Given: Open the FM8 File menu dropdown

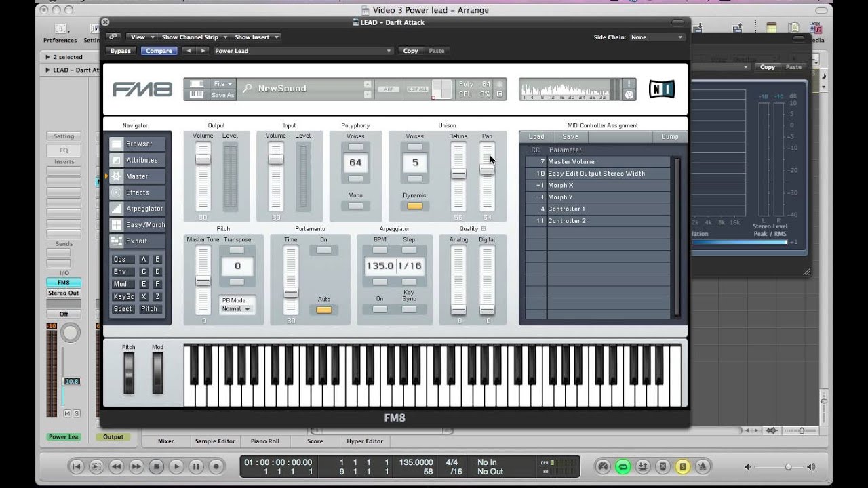Looking at the screenshot, I should pyautogui.click(x=222, y=84).
